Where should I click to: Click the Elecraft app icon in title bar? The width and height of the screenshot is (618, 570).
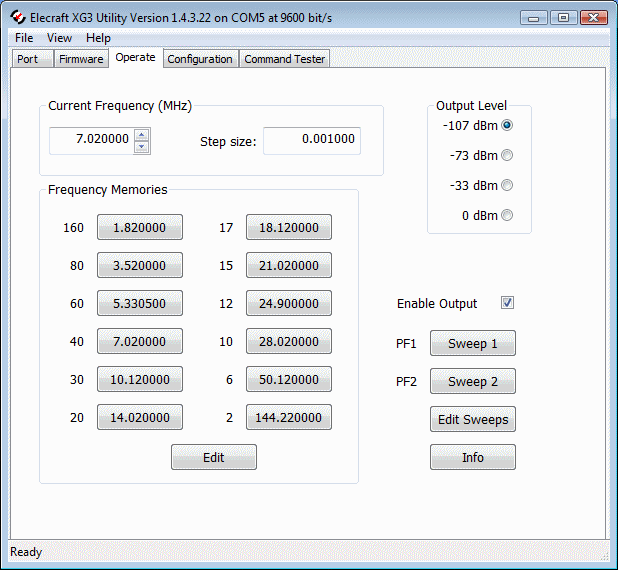coord(16,17)
